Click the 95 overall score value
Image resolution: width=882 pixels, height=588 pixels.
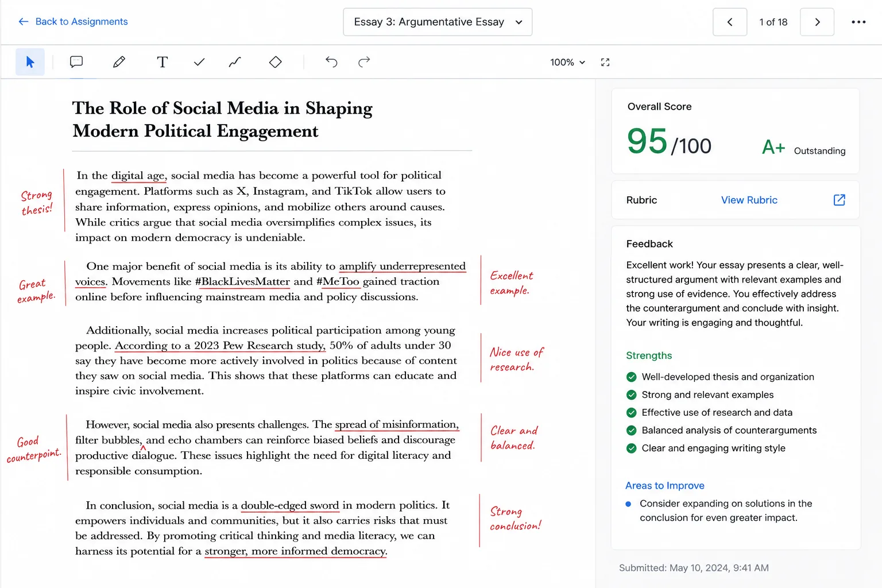coord(647,141)
